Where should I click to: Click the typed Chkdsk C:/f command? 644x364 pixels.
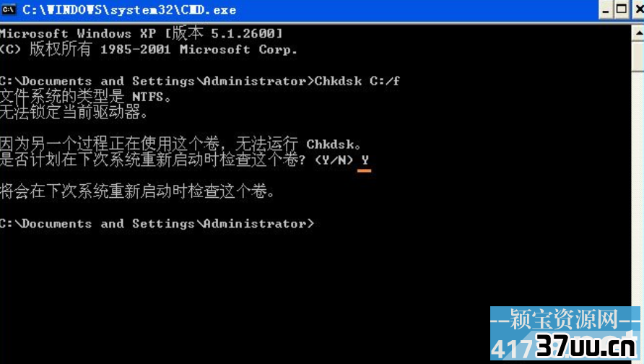pos(357,81)
